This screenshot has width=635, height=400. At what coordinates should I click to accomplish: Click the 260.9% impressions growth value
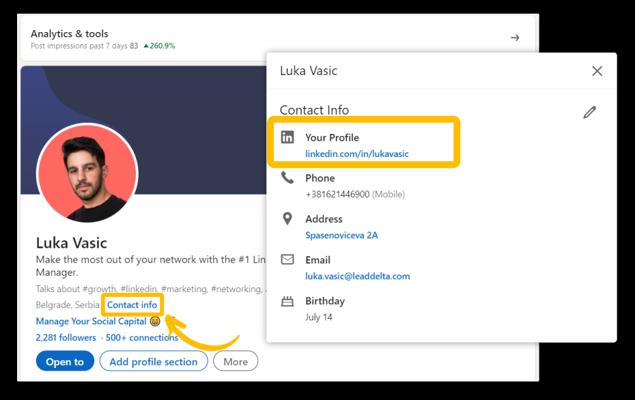[x=160, y=46]
